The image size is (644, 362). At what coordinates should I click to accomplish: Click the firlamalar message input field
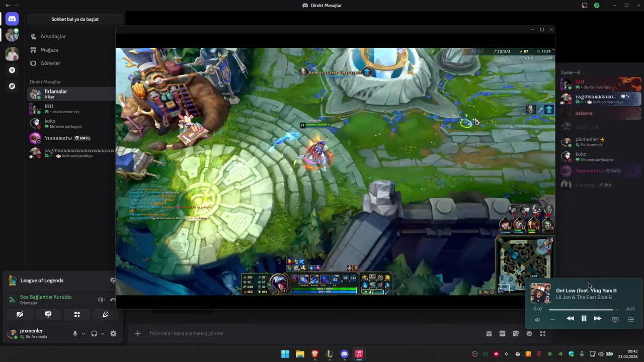312,333
